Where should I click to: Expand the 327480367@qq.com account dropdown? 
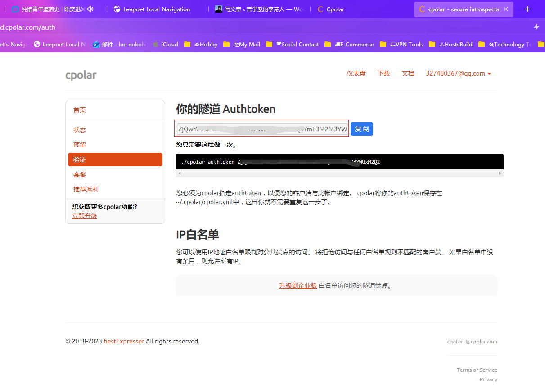point(458,73)
